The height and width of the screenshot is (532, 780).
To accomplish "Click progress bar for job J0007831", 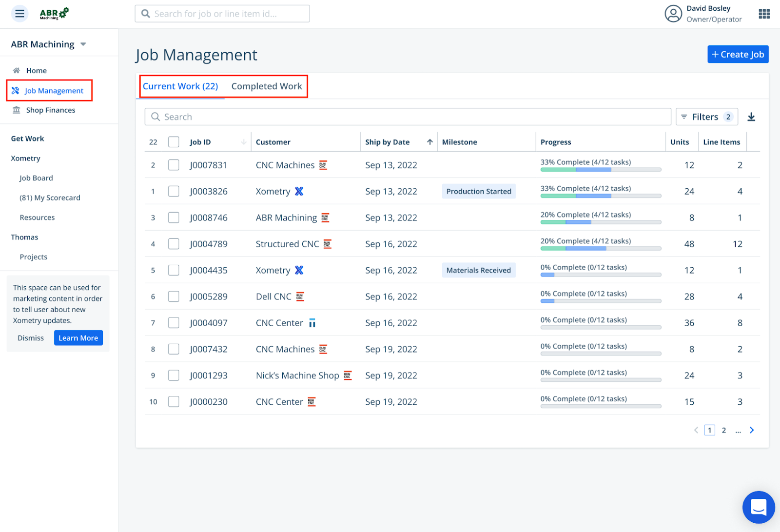I will tap(601, 170).
